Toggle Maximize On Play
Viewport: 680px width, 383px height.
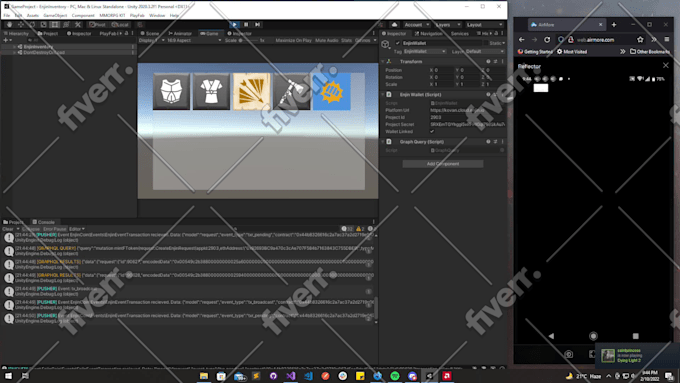coord(294,40)
